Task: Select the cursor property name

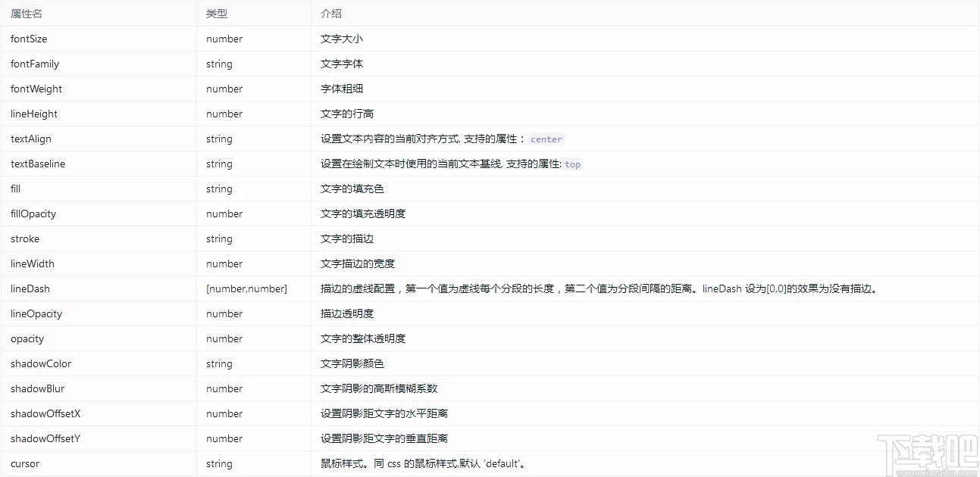Action: point(24,463)
